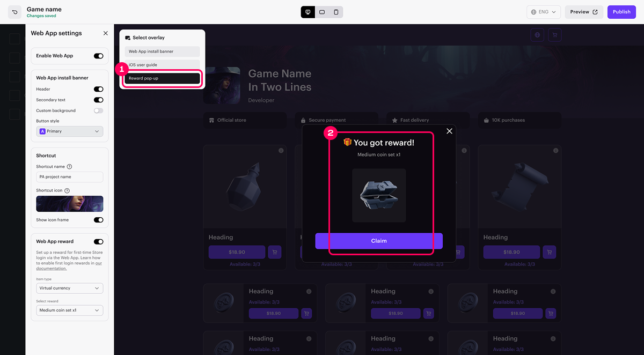Click the Publish button

[x=621, y=12]
